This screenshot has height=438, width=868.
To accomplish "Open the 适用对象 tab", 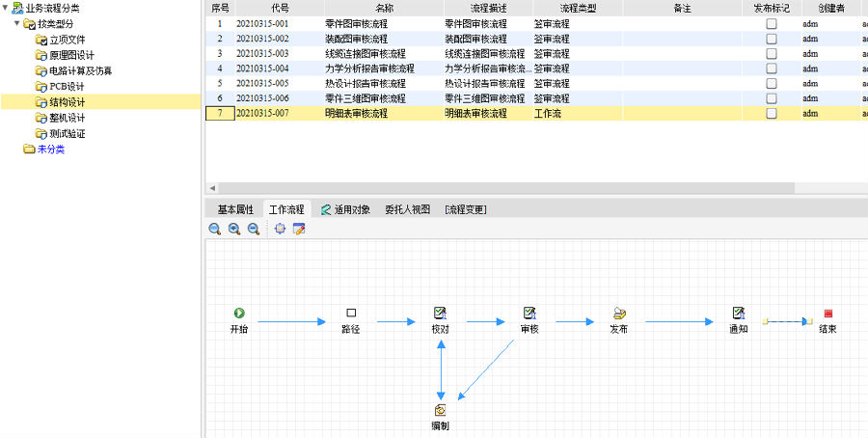I will pyautogui.click(x=345, y=209).
